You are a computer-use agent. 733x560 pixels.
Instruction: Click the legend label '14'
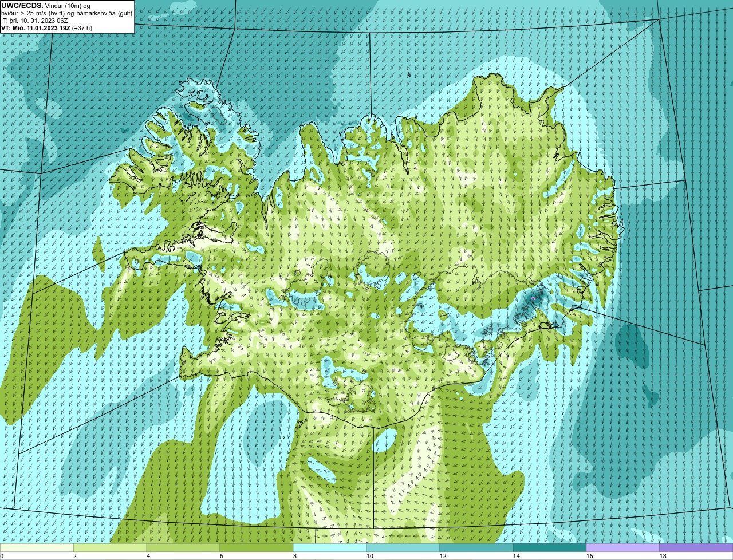[517, 556]
